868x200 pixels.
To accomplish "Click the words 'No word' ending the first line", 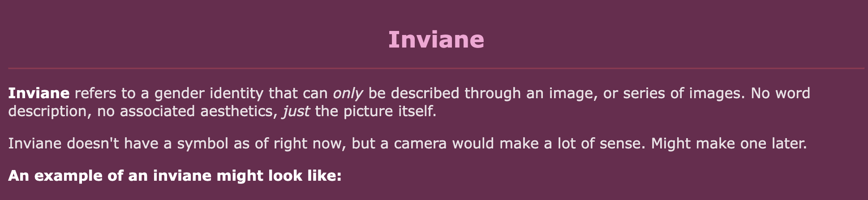I will click(x=781, y=93).
